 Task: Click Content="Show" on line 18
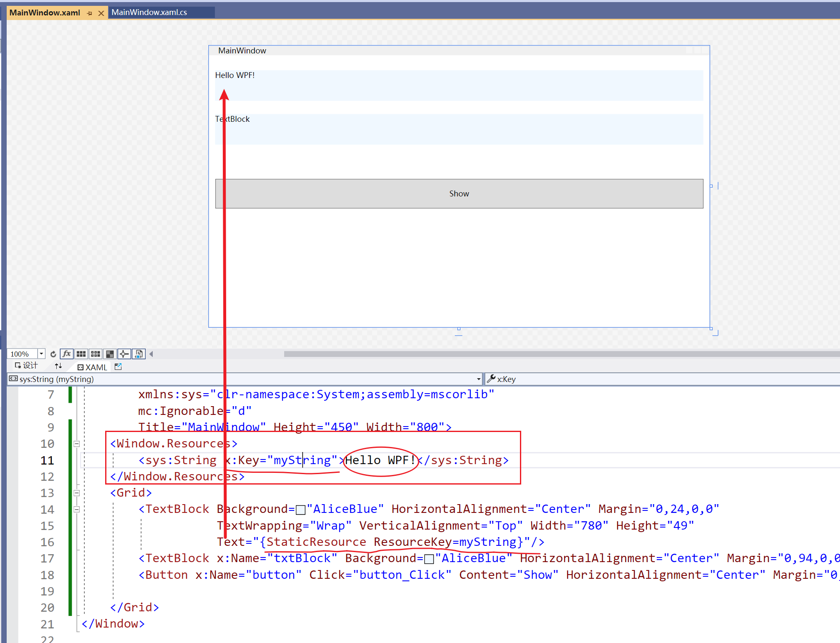click(x=509, y=575)
